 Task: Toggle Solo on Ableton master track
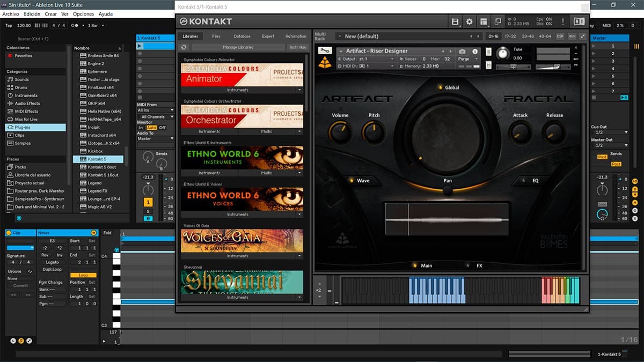point(603,204)
